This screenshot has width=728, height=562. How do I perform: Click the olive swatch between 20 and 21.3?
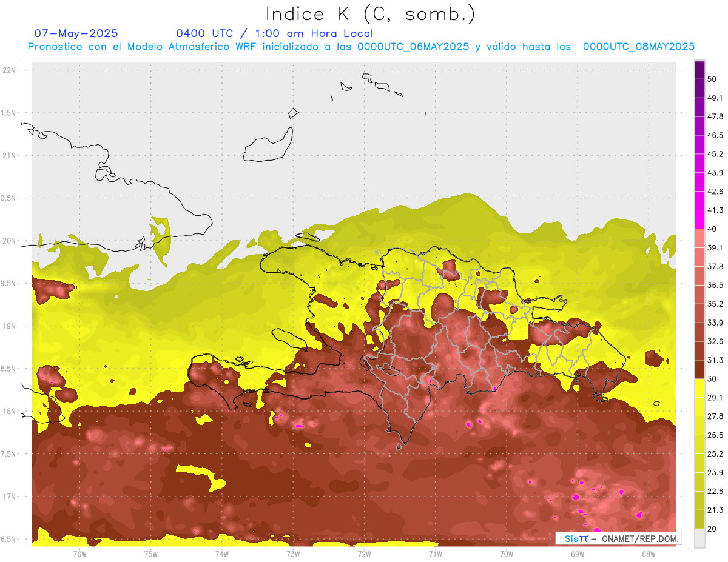pos(699,520)
